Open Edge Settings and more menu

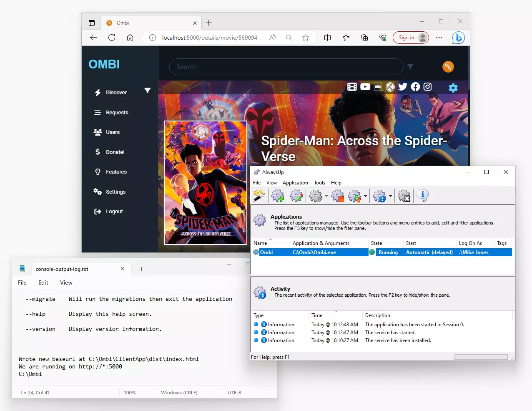tap(439, 38)
